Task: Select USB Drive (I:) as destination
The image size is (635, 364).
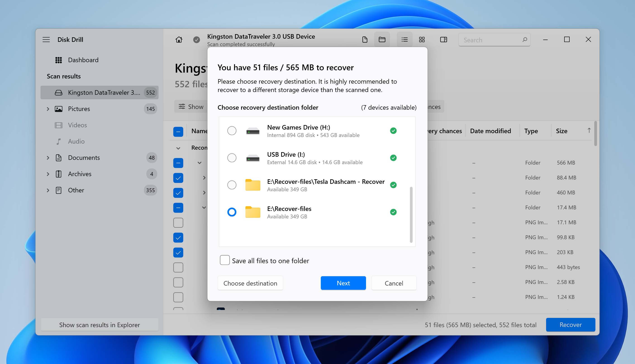Action: tap(232, 158)
